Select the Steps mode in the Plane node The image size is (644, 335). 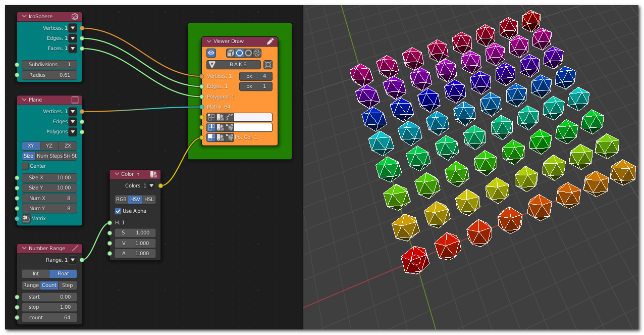point(56,156)
